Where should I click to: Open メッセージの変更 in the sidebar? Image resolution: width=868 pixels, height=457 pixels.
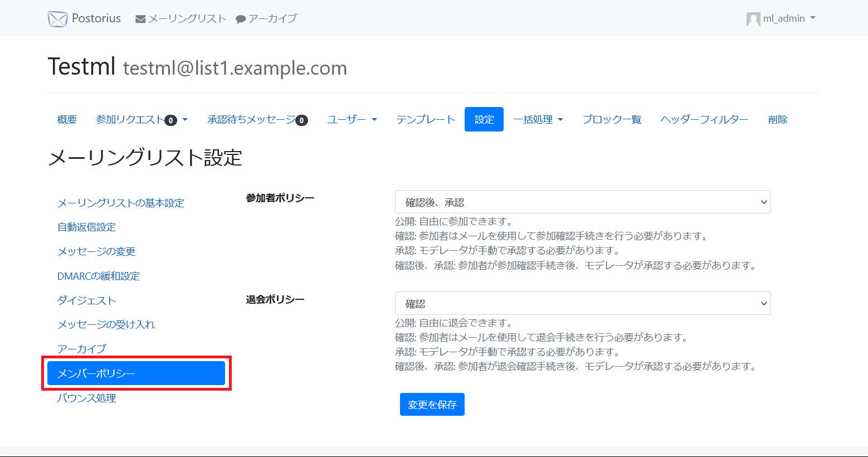(x=96, y=251)
